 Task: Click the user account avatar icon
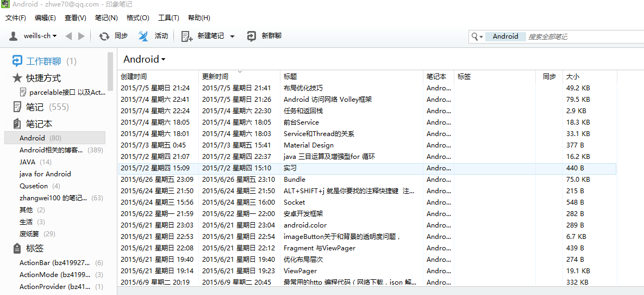(x=14, y=36)
